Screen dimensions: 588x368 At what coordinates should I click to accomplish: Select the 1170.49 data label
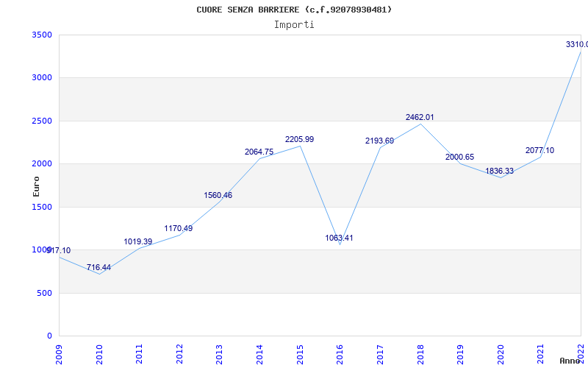(178, 228)
